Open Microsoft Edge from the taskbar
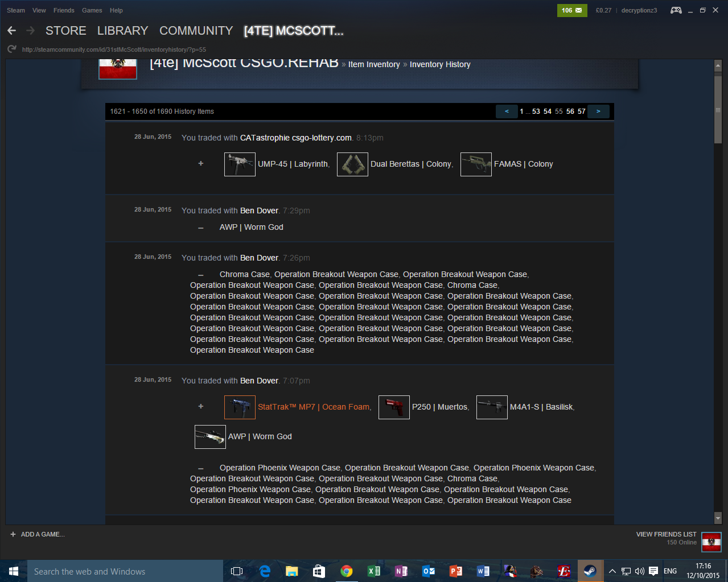The height and width of the screenshot is (582, 728). pos(265,571)
